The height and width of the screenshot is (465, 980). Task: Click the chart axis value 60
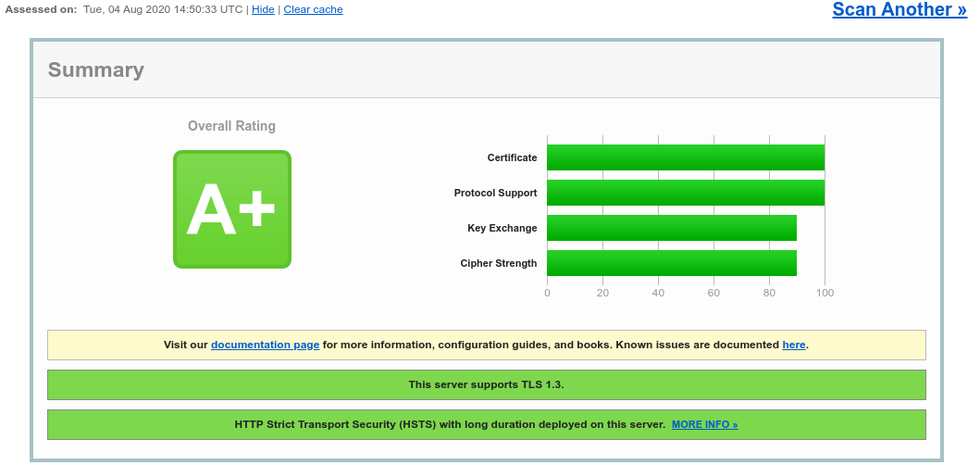point(713,293)
